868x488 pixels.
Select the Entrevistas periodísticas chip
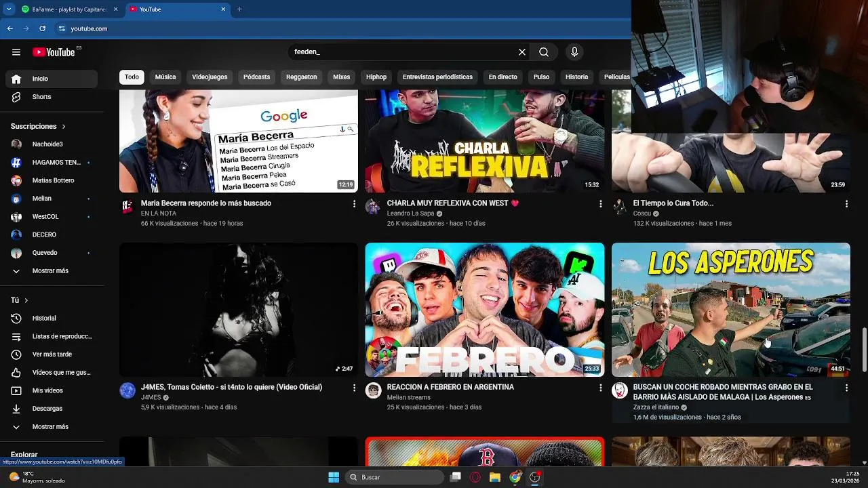[437, 77]
